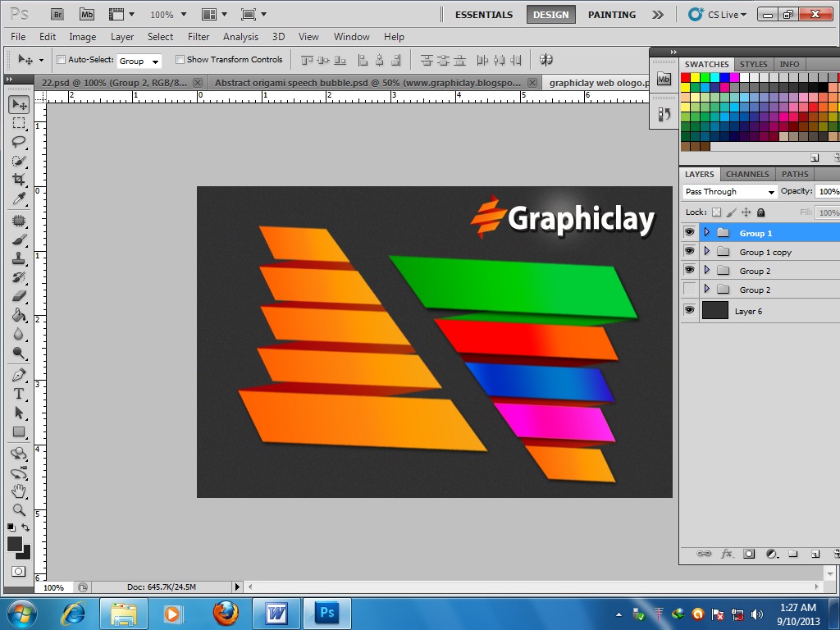Image resolution: width=840 pixels, height=630 pixels.
Task: Select the Quick Selection tool
Action: (19, 161)
